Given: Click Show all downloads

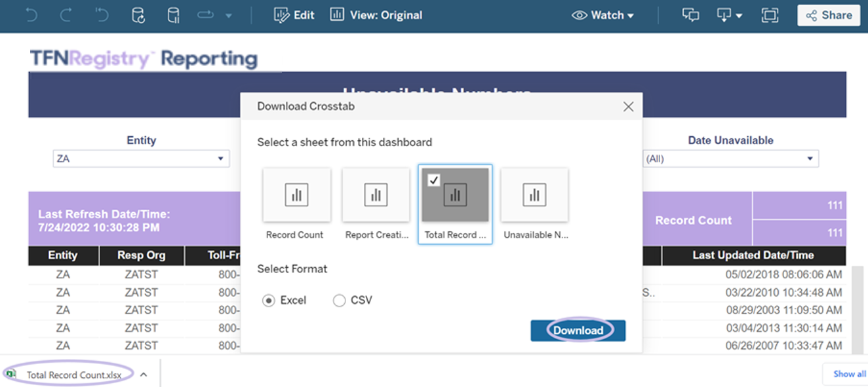Looking at the screenshot, I should click(x=849, y=374).
